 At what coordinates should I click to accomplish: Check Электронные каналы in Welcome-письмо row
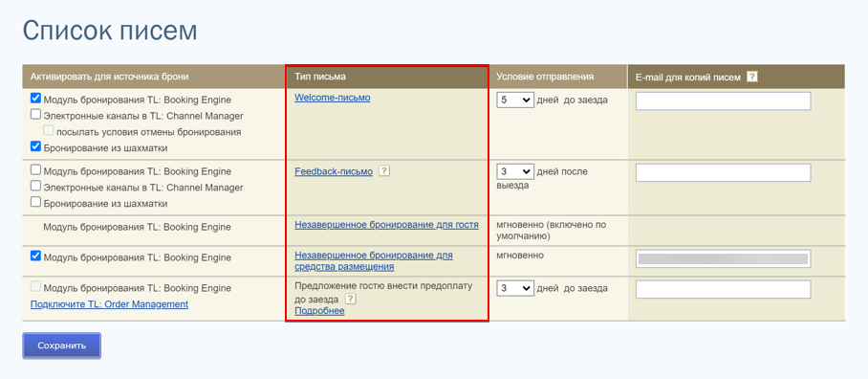36,115
